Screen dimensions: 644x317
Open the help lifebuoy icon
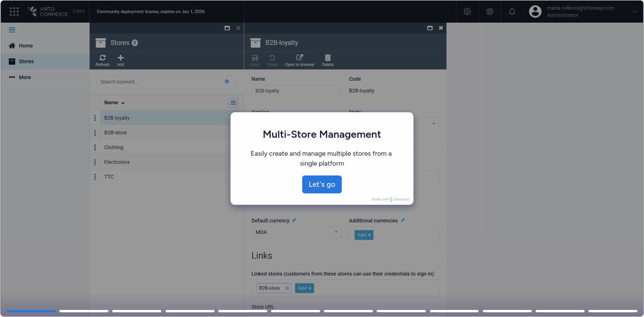(x=490, y=11)
